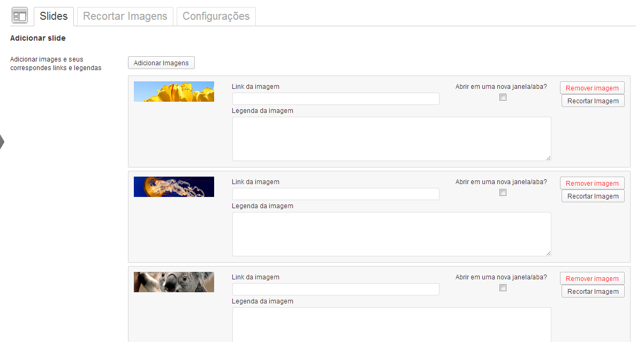Click the Adicionar Imagens button
Image resolution: width=644 pixels, height=342 pixels.
[x=161, y=63]
